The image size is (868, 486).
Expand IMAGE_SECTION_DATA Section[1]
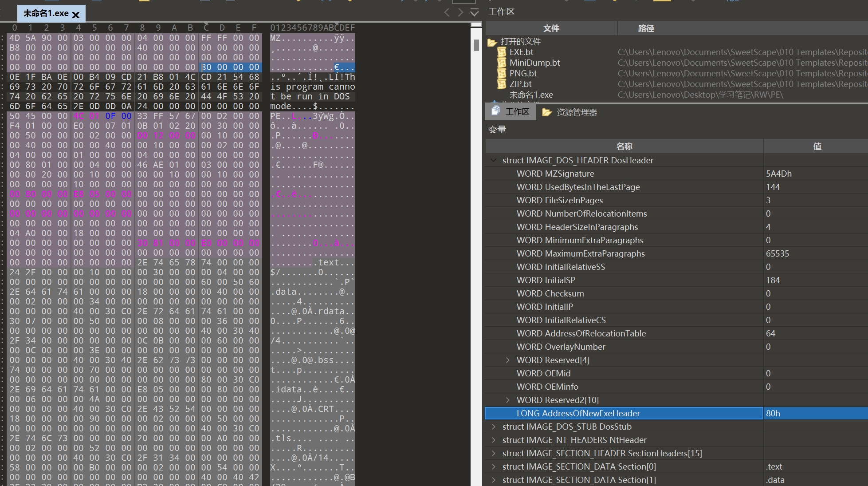(493, 480)
